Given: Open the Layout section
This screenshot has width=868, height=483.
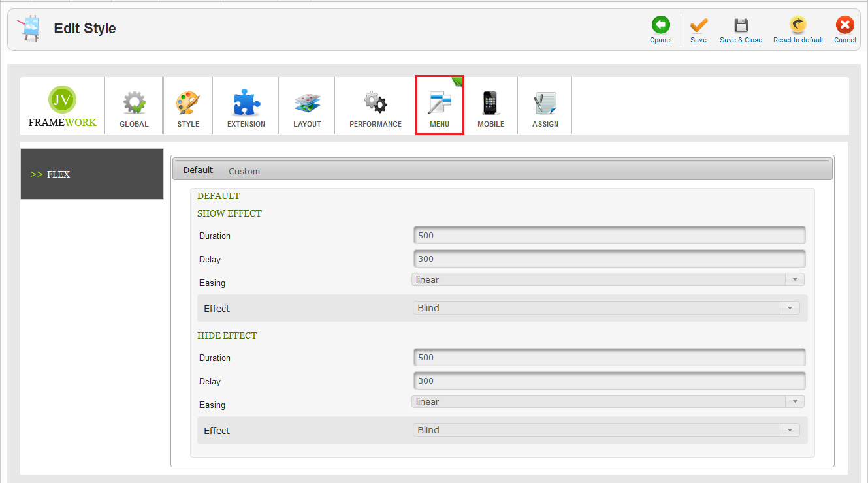Looking at the screenshot, I should [307, 106].
